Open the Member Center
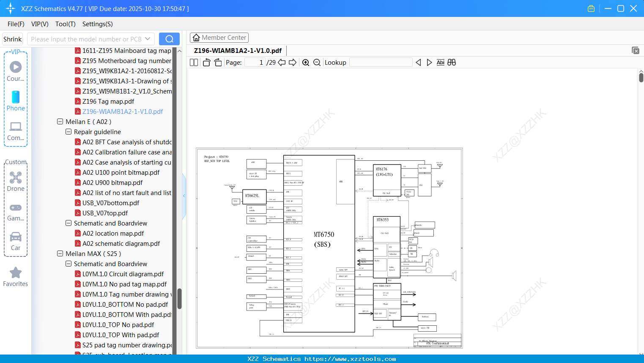The image size is (644, 363). [x=219, y=37]
